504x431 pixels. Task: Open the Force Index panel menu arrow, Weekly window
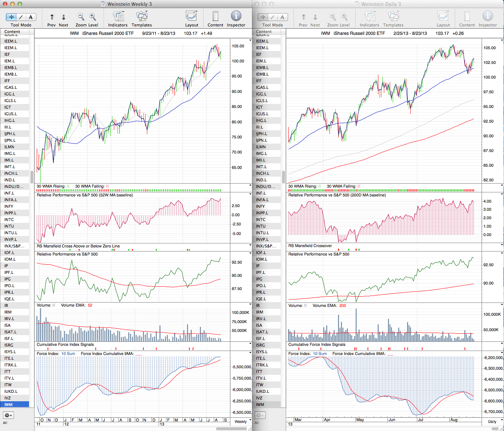[250, 353]
